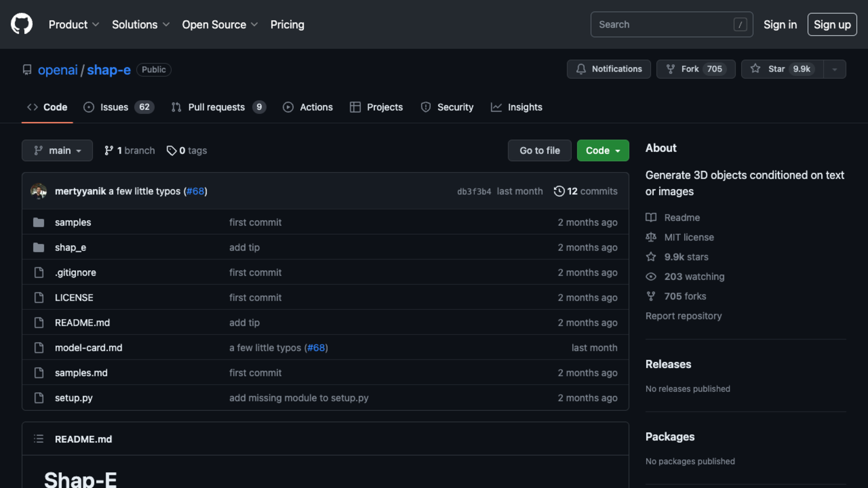Image resolution: width=868 pixels, height=488 pixels.
Task: Click the LICENSE file icon
Action: coord(39,297)
